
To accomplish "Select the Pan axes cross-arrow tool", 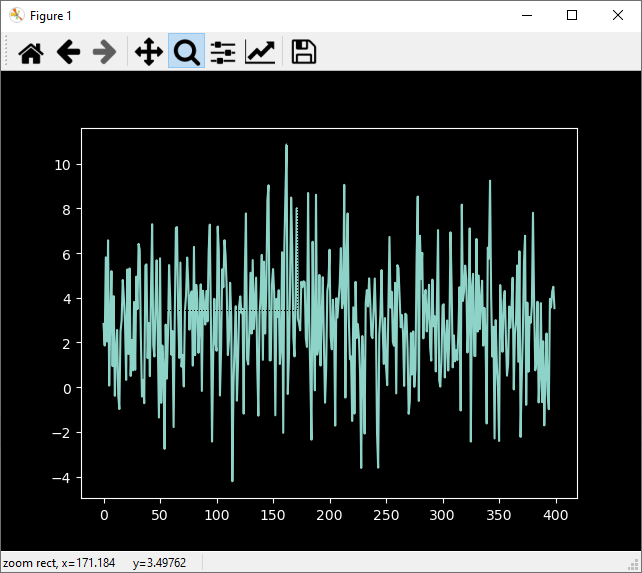I will pos(149,52).
